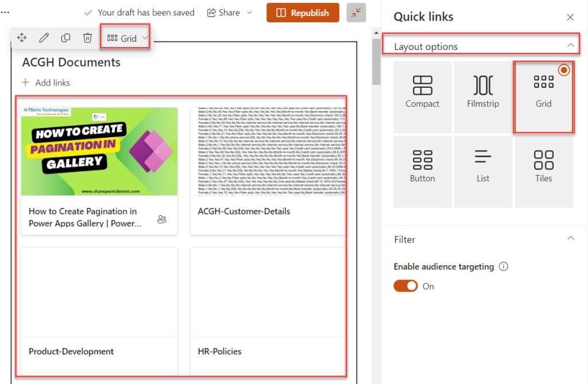Click the property pane scrollbar
The width and height of the screenshot is (588, 384).
pos(376,62)
